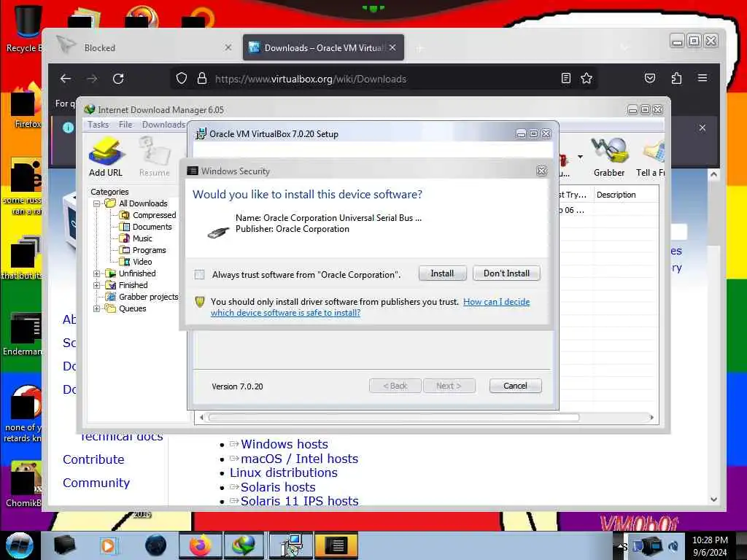Open the Downloads menu in IDM
The height and width of the screenshot is (560, 747).
point(163,124)
